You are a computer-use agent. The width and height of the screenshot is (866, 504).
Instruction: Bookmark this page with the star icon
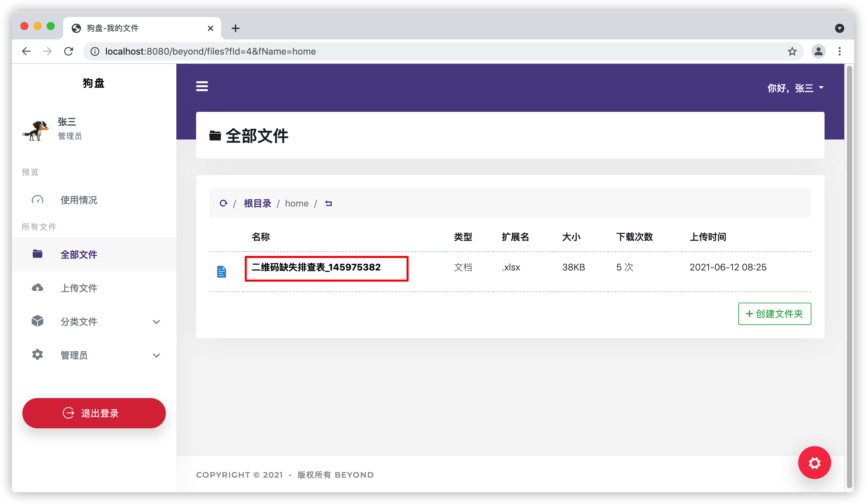pos(792,51)
